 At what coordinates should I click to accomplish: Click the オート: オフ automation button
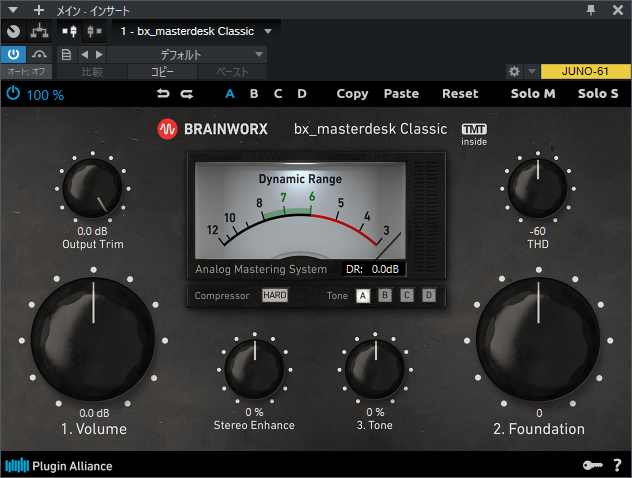pos(26,72)
